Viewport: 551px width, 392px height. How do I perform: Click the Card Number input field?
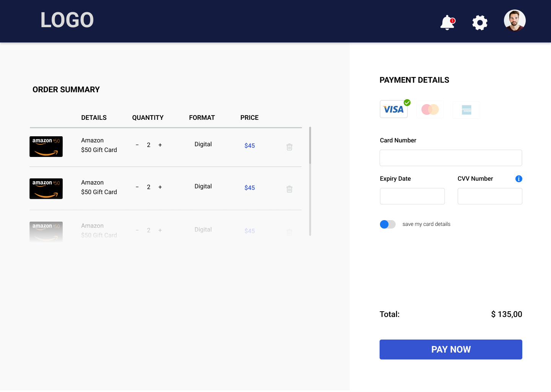(x=451, y=158)
